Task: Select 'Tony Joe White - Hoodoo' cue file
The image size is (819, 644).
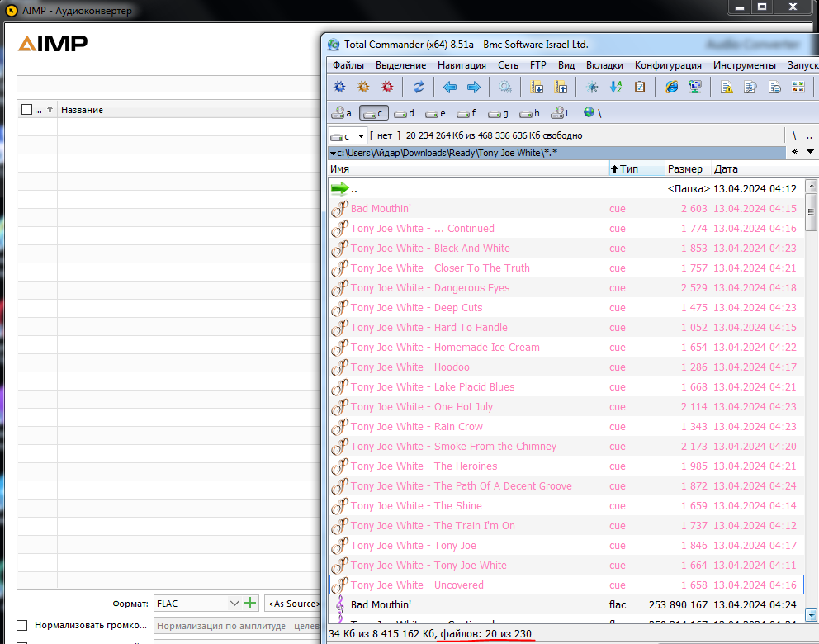Action: [566, 367]
